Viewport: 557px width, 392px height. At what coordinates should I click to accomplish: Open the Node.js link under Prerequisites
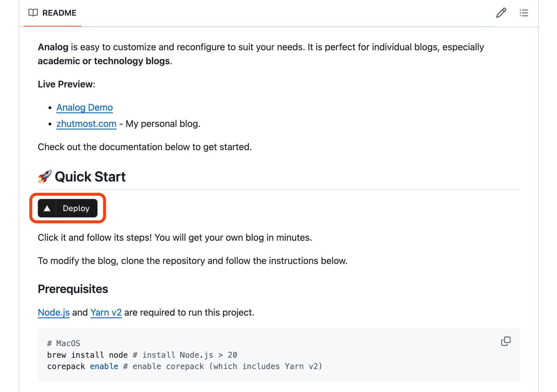pos(53,312)
